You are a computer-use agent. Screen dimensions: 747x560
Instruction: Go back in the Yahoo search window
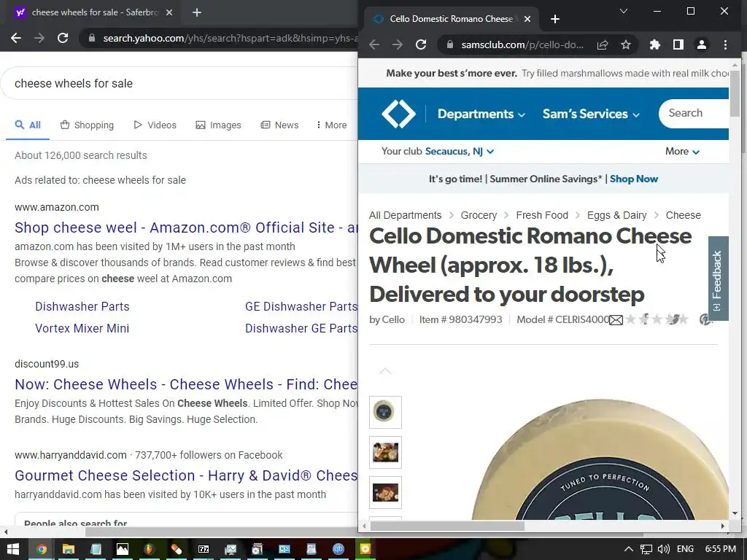[16, 38]
